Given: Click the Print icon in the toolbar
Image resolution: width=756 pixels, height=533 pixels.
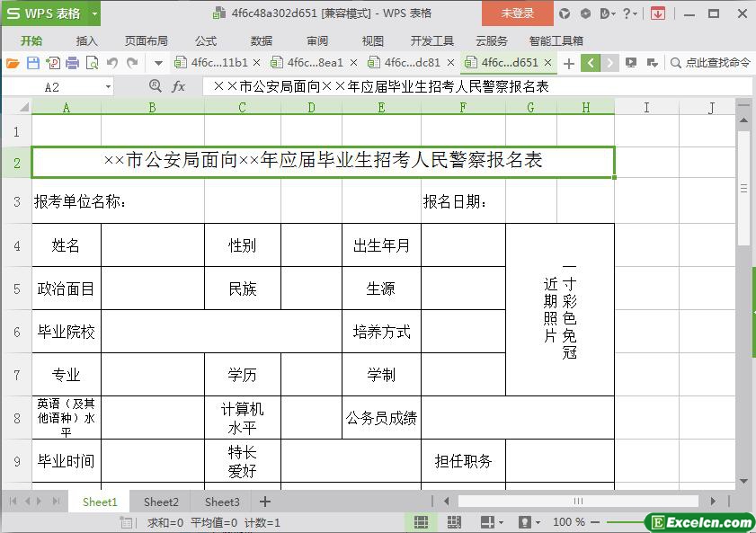Looking at the screenshot, I should point(72,63).
